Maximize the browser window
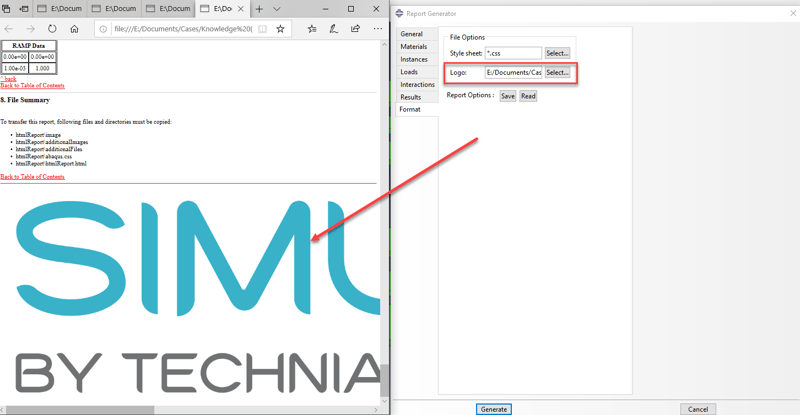The image size is (800, 415). (351, 9)
